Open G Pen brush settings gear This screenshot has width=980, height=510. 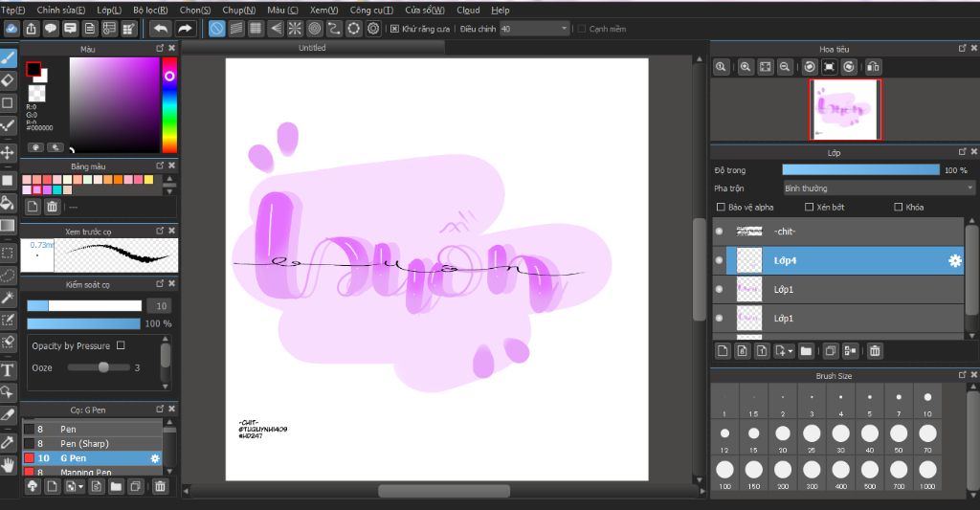[x=155, y=458]
